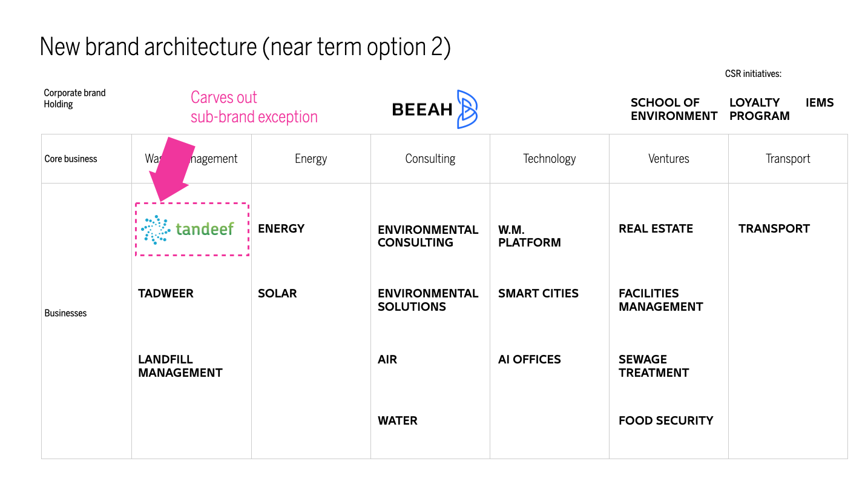Select the pink Carves out sub-brand annotation
Screen dimensions: 868x487
[254, 107]
